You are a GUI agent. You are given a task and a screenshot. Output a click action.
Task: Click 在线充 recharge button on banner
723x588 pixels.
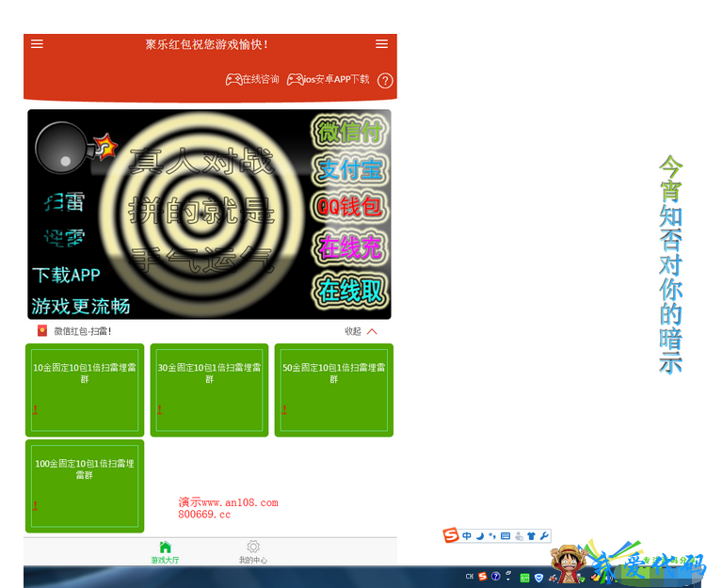click(x=350, y=248)
